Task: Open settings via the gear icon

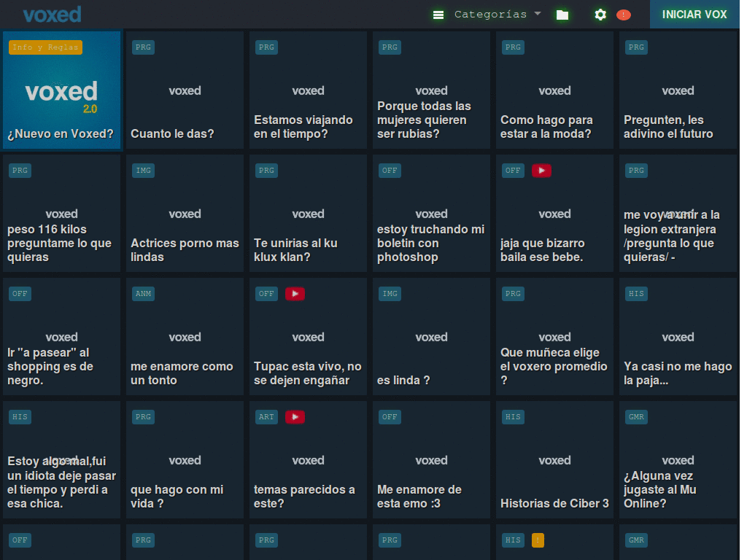Action: pyautogui.click(x=600, y=15)
